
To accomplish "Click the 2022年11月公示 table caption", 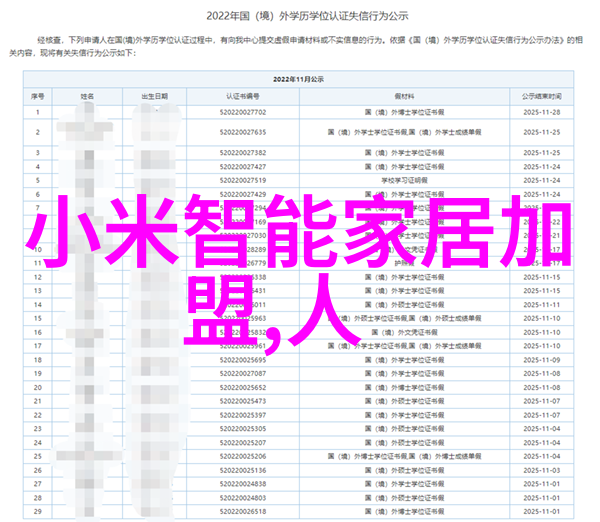I will [x=300, y=79].
